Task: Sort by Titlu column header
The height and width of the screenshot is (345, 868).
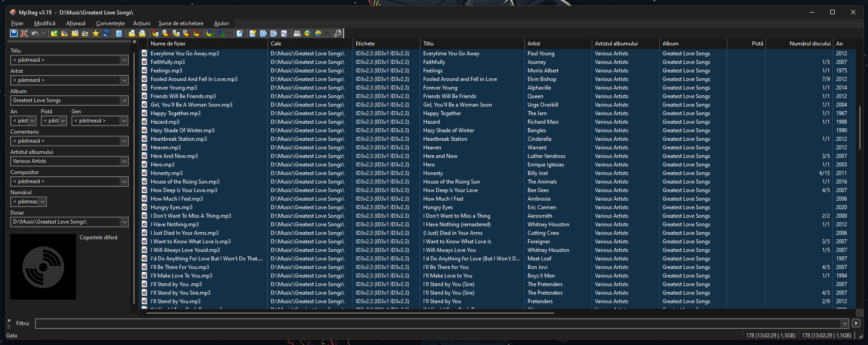Action: (472, 44)
